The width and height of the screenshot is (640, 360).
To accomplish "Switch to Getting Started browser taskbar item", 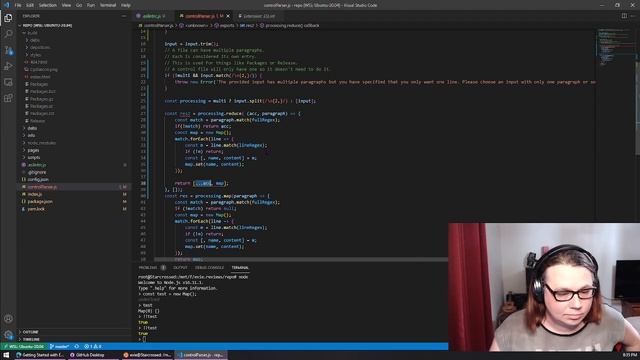I will click(40, 355).
